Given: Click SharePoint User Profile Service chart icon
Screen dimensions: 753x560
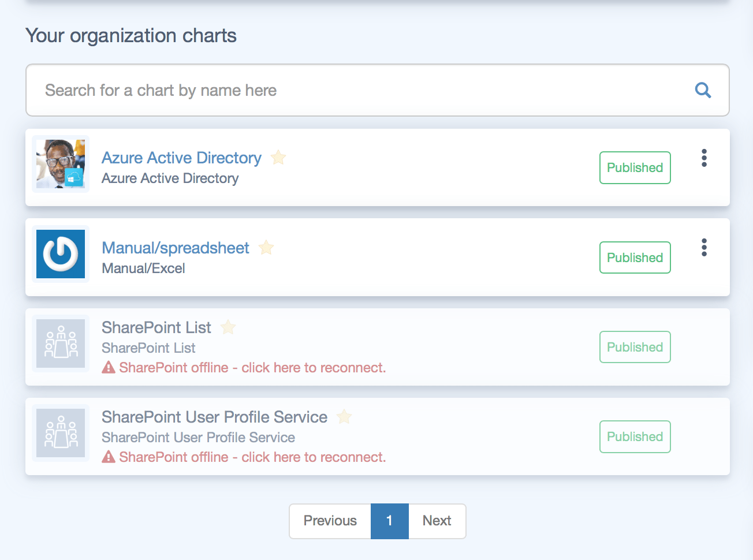Looking at the screenshot, I should pos(61,433).
